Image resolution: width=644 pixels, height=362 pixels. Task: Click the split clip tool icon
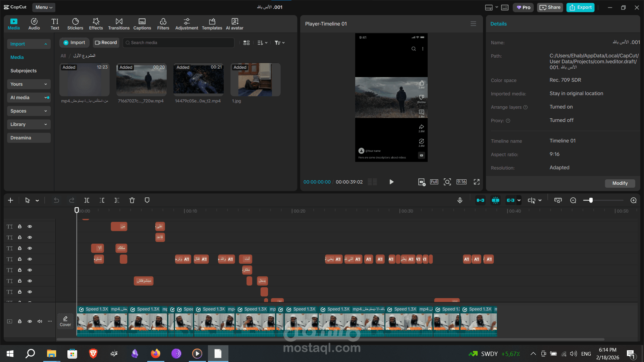(87, 200)
